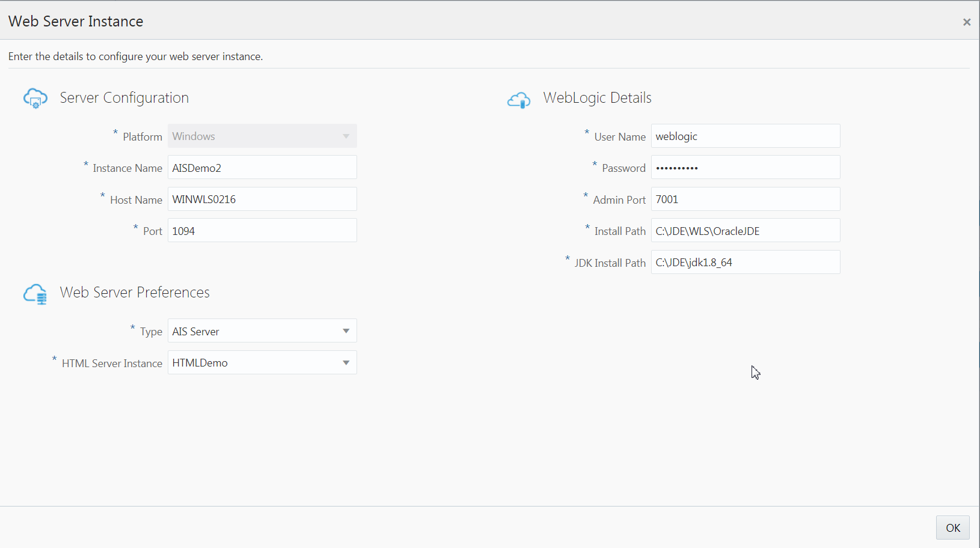The image size is (980, 548).
Task: Select the Instance Name field containing AISDemo2
Action: point(262,167)
